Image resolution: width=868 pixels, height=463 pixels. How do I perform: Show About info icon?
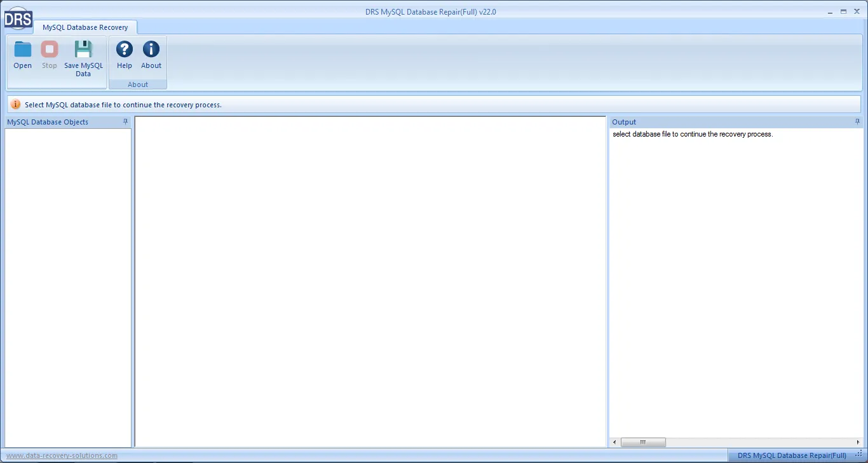coord(151,55)
